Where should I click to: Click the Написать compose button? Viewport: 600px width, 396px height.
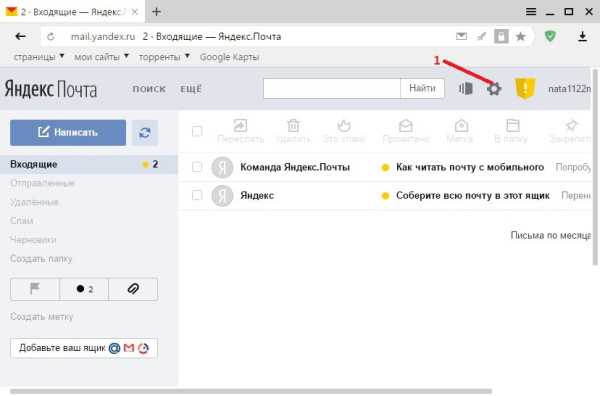coord(68,133)
